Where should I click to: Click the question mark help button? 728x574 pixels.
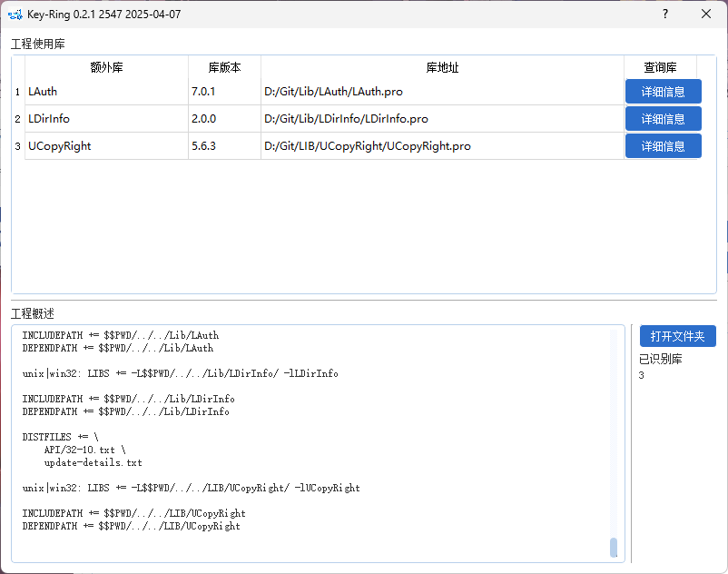coord(665,15)
